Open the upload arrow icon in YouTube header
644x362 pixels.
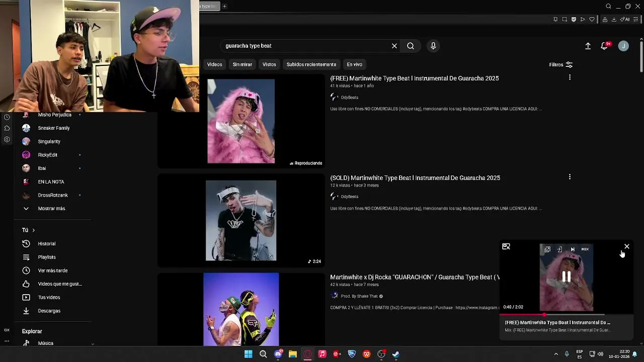click(588, 46)
